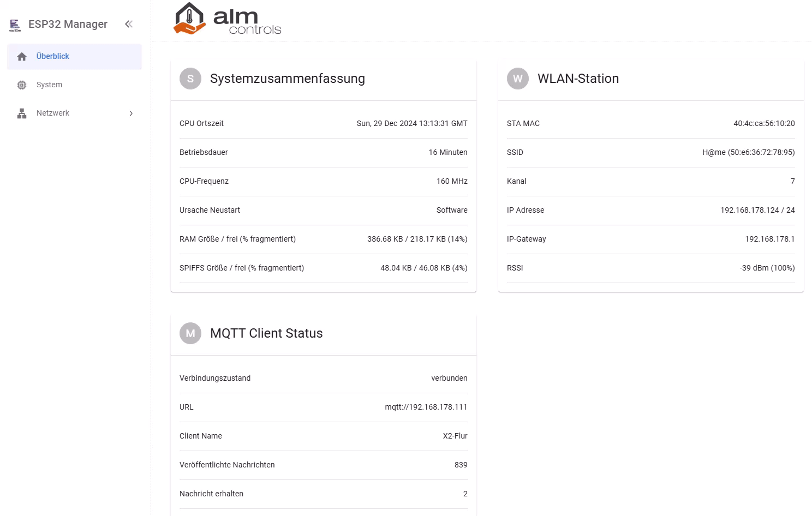This screenshot has width=812, height=516.
Task: Select the gateway address 192.168.178.1
Action: coord(770,239)
